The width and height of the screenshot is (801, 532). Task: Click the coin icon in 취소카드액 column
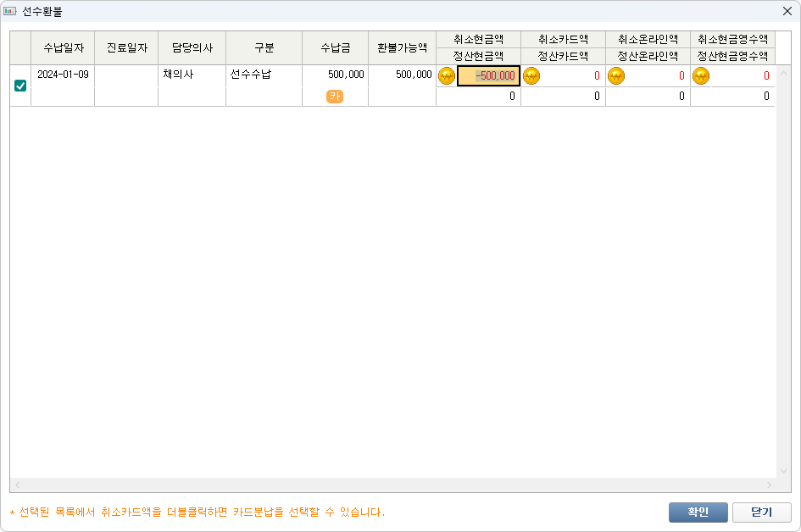click(531, 75)
